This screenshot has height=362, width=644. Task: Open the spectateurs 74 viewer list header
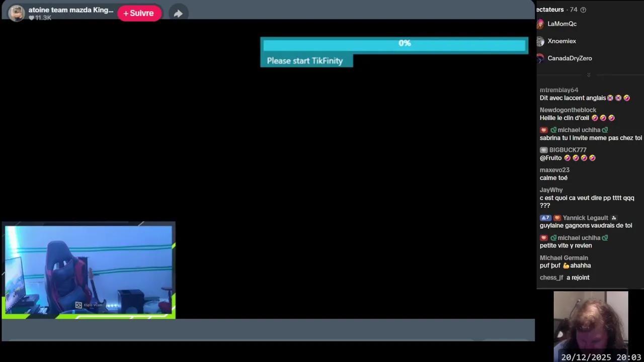coord(557,10)
